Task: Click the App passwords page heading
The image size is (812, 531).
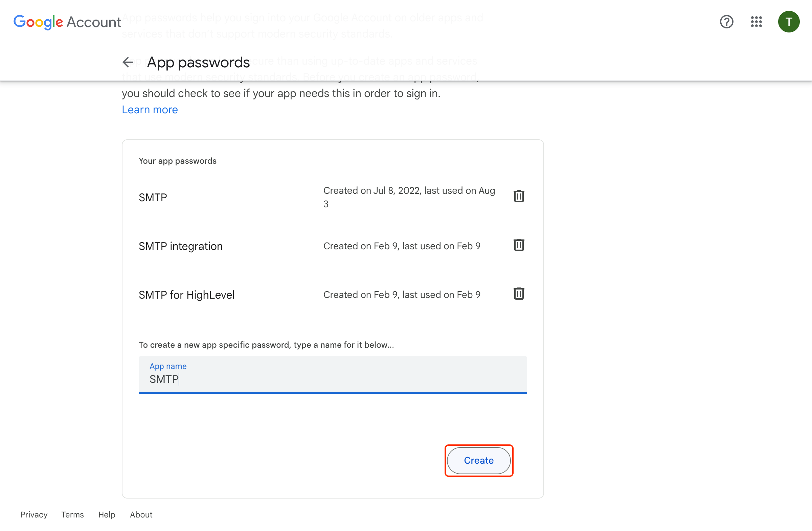Action: pos(198,63)
